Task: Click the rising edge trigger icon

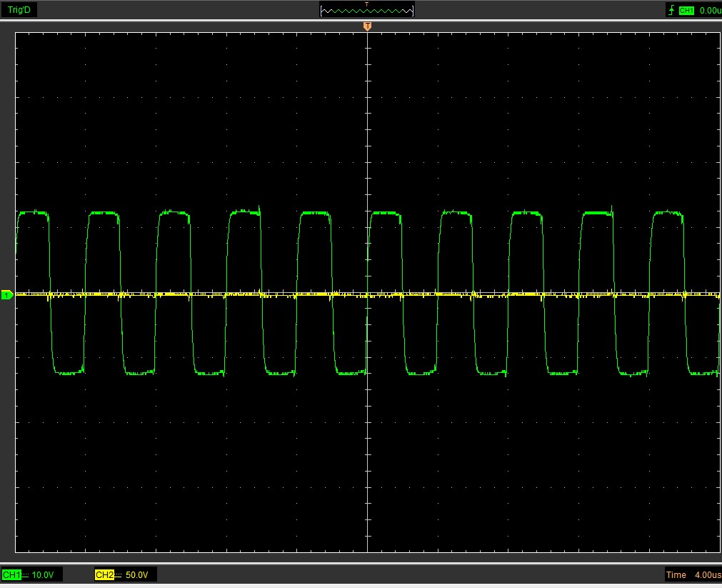Action: (x=671, y=10)
